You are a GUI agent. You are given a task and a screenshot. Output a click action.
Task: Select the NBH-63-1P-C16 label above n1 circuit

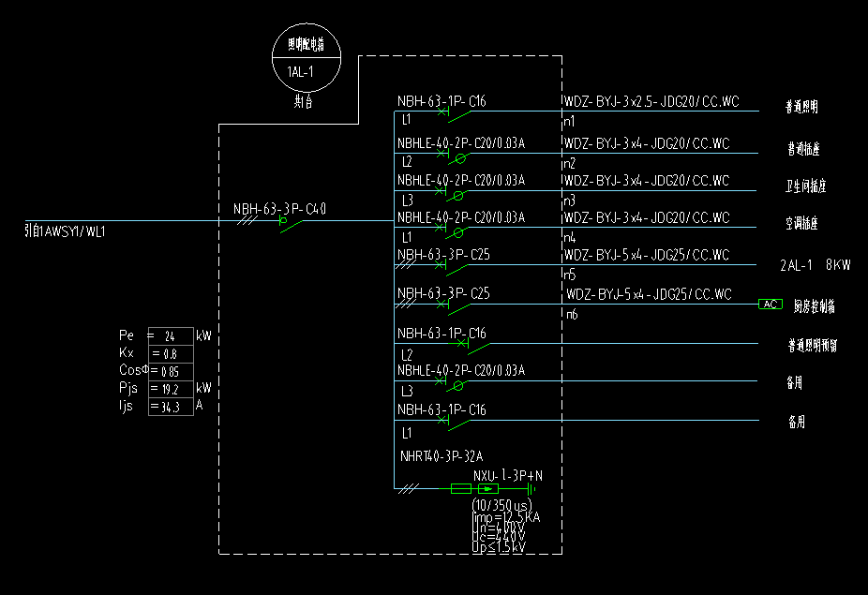pyautogui.click(x=441, y=102)
